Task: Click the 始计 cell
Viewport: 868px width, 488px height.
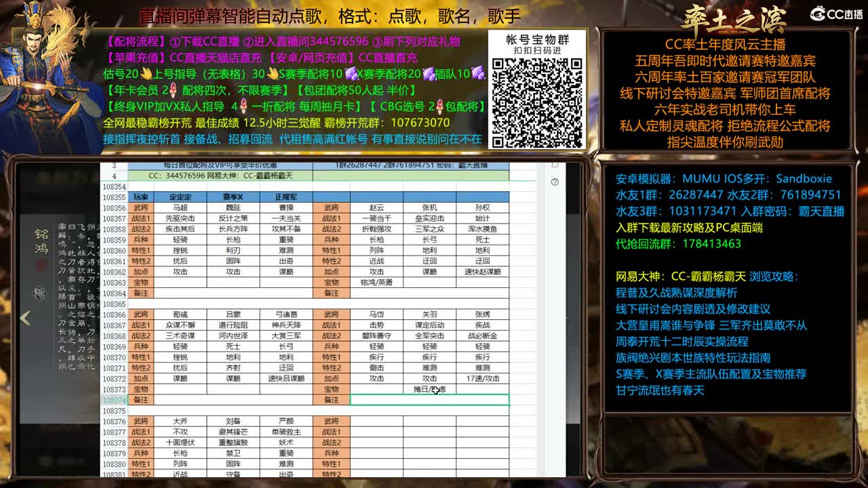Action: [483, 218]
